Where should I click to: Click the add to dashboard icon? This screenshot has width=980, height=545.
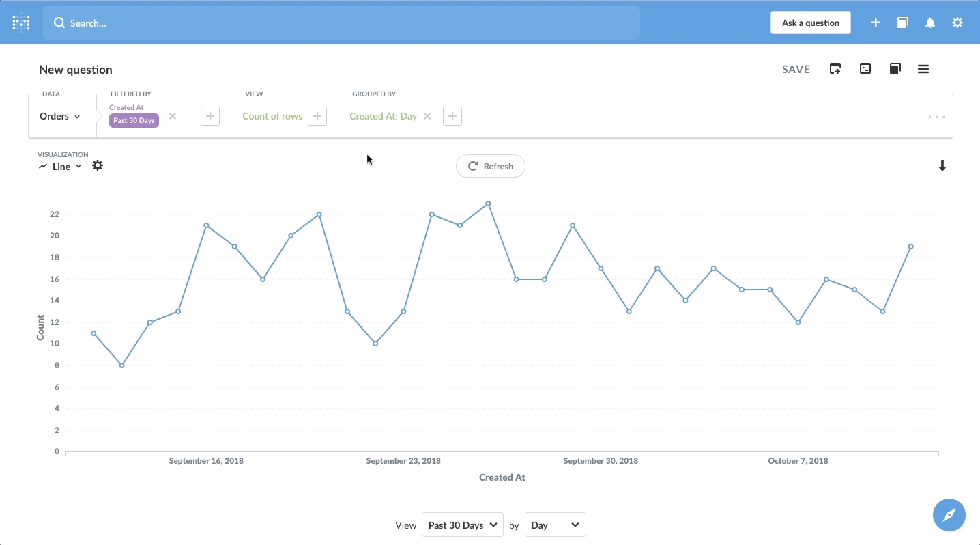pos(835,69)
